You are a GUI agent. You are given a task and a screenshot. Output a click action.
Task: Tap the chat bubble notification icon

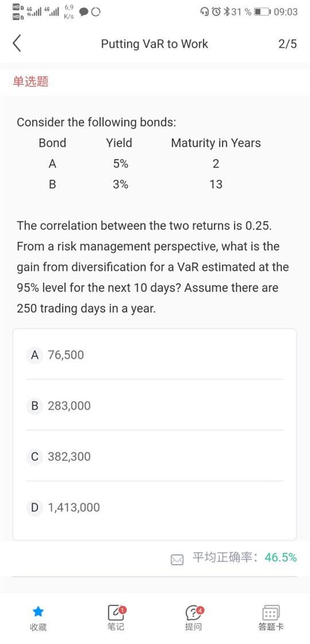click(x=84, y=12)
